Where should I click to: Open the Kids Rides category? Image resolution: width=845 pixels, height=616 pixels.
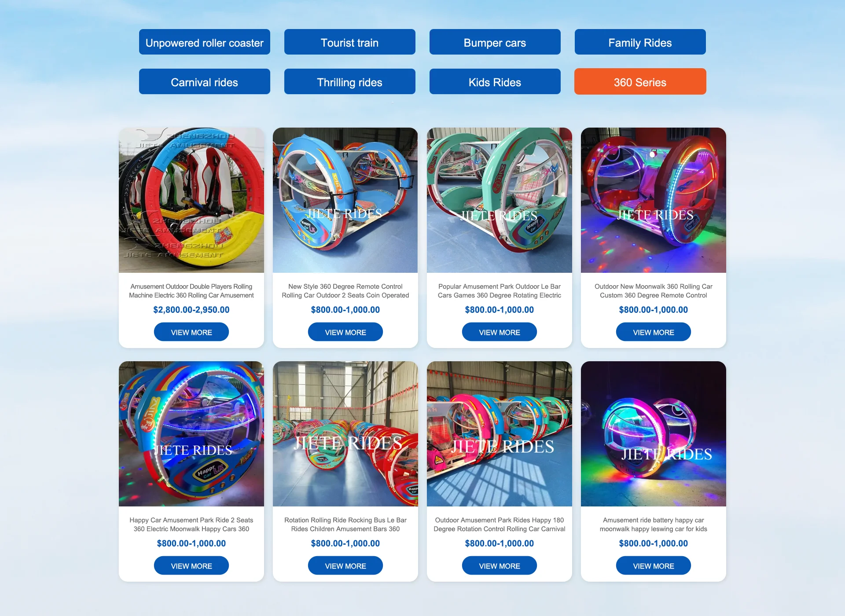(x=495, y=82)
